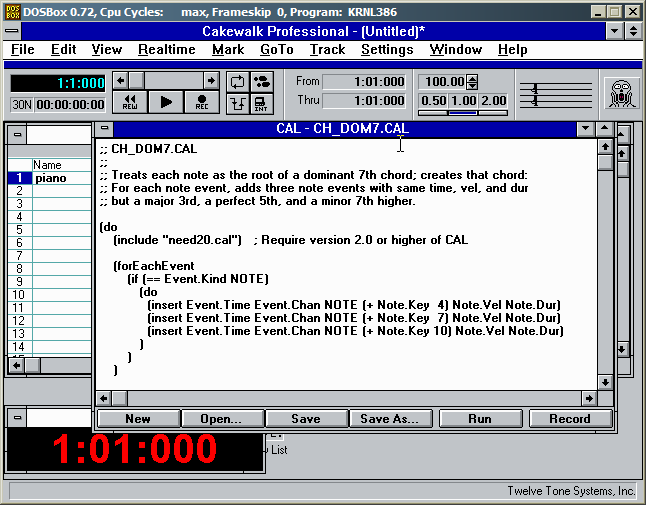This screenshot has width=646, height=505.
Task: Decrease tempo with the down stepper arrow
Action: click(x=473, y=85)
